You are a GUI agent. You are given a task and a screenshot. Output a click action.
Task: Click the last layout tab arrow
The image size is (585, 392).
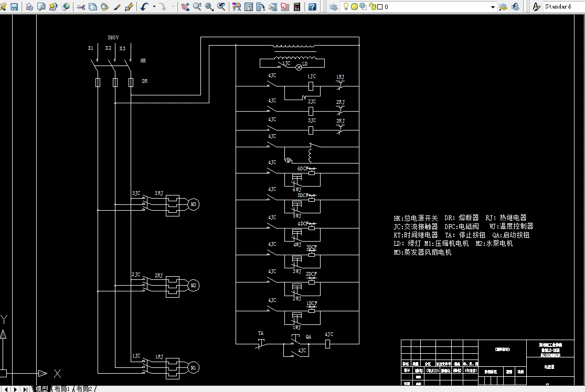tap(25, 389)
